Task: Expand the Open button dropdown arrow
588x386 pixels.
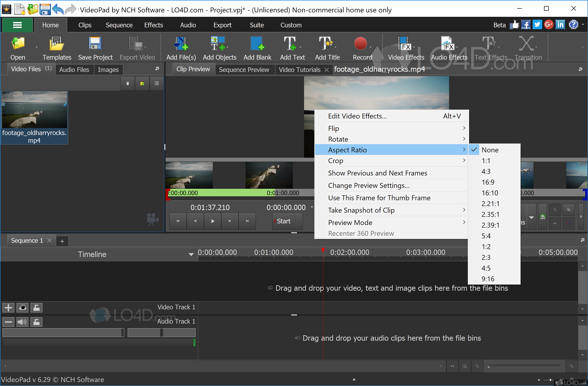Action: coord(36,47)
